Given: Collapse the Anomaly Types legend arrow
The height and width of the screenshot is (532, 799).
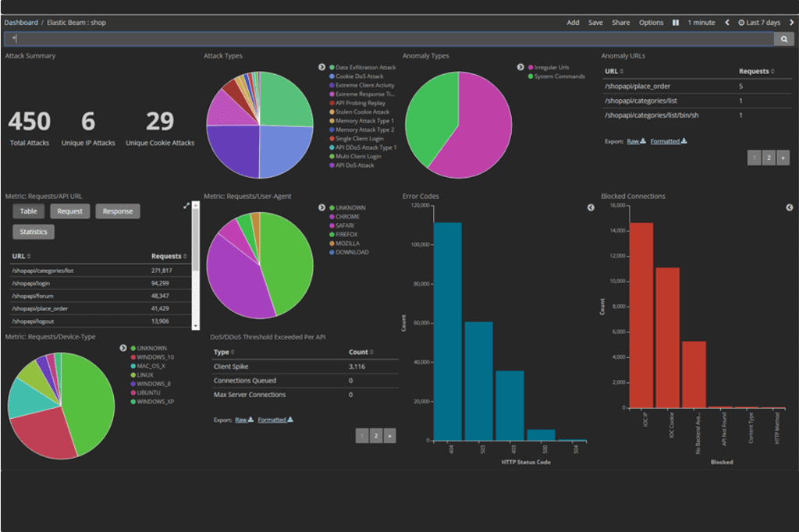Looking at the screenshot, I should point(520,67).
